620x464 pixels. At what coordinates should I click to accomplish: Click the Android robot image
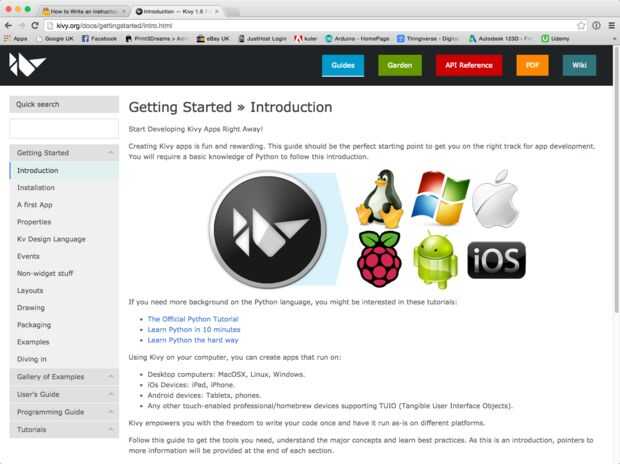click(x=435, y=260)
